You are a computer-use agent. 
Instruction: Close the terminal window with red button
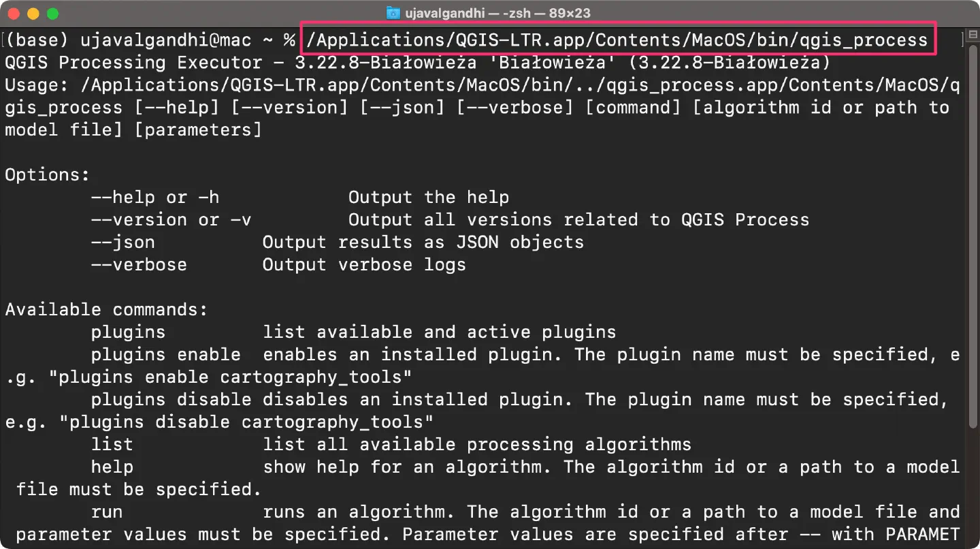14,14
